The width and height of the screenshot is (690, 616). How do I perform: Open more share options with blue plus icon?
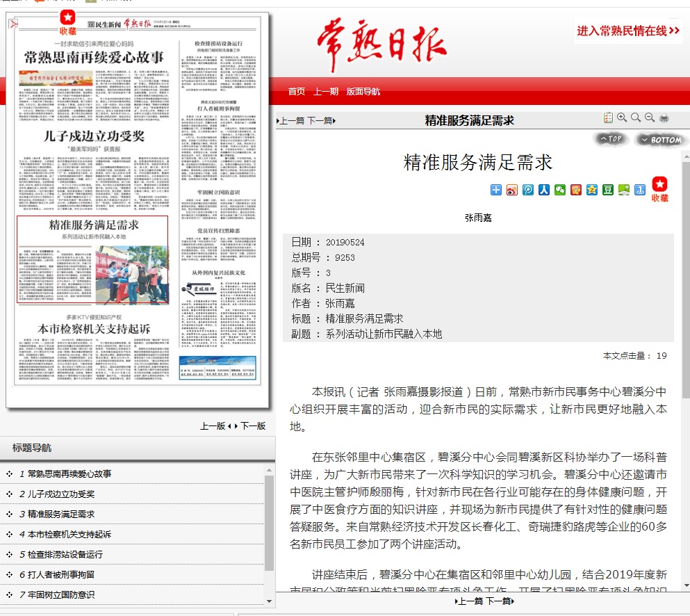tap(496, 190)
